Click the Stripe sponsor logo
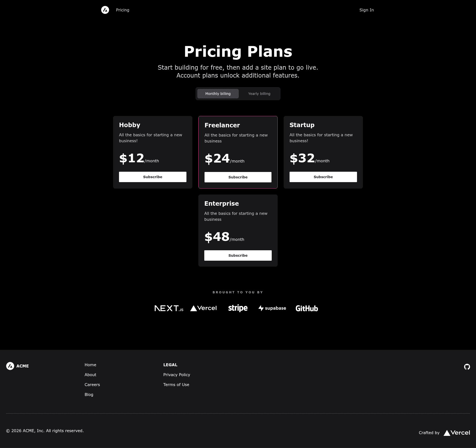 [x=238, y=308]
